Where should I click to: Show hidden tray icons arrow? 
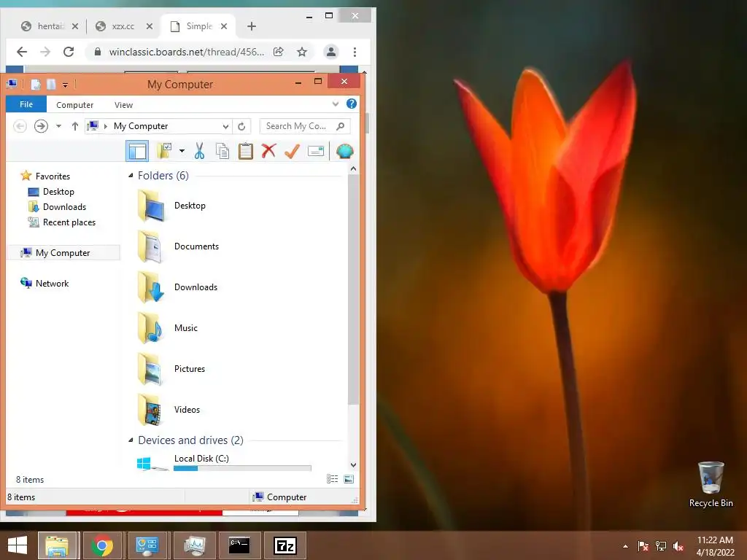tap(625, 546)
